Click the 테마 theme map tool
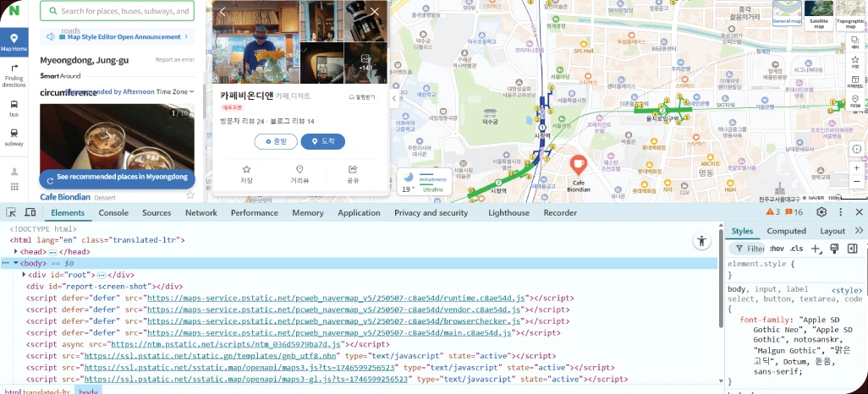 pyautogui.click(x=856, y=42)
